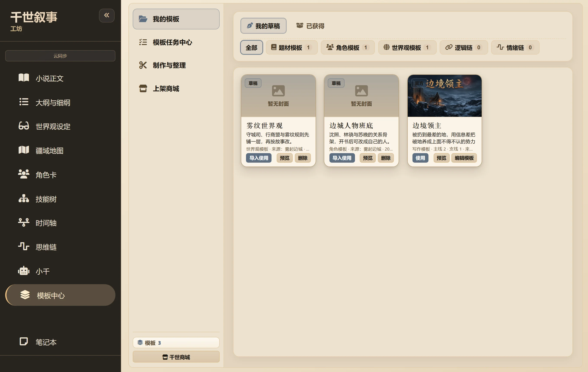Filter by 角色模板

(x=348, y=47)
